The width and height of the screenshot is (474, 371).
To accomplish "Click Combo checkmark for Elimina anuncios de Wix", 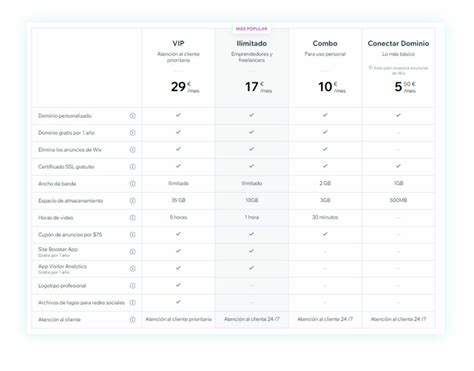I will pos(325,149).
